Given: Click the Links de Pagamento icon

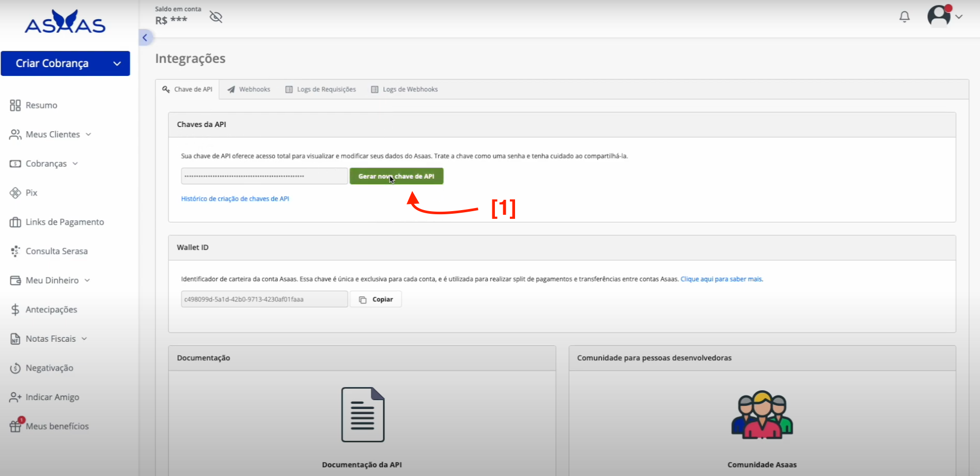Looking at the screenshot, I should (x=15, y=222).
